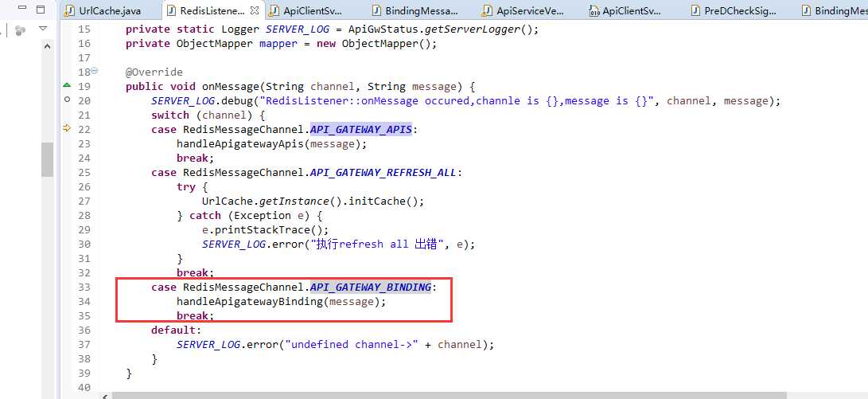Click the handleApigatewayApis method call
The image size is (868, 399).
[239, 143]
